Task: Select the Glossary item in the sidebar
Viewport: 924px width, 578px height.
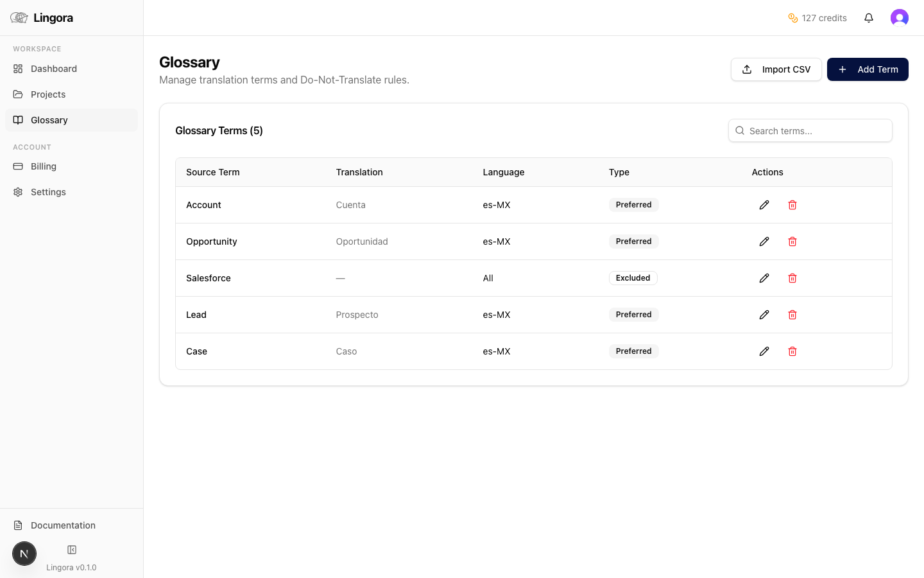Action: [49, 120]
